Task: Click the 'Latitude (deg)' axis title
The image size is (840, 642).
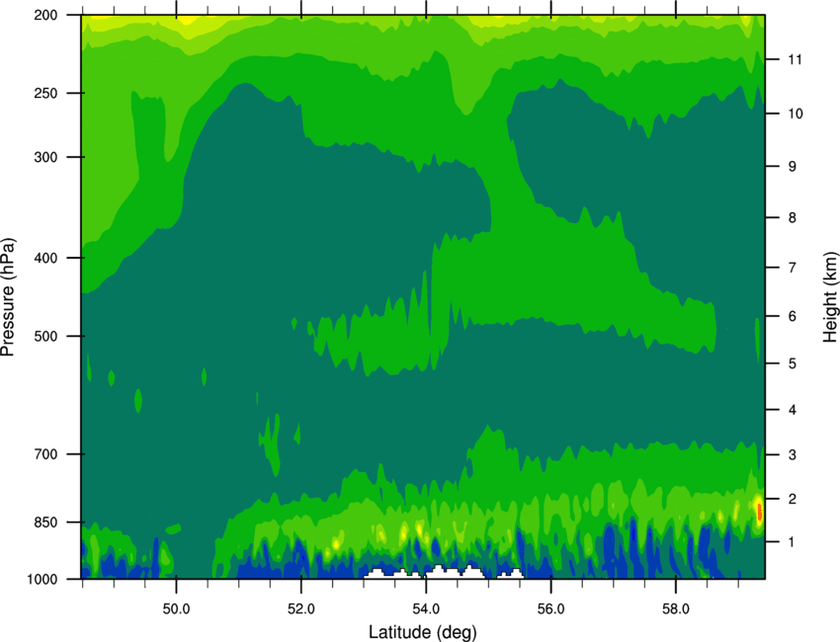Action: [x=422, y=632]
